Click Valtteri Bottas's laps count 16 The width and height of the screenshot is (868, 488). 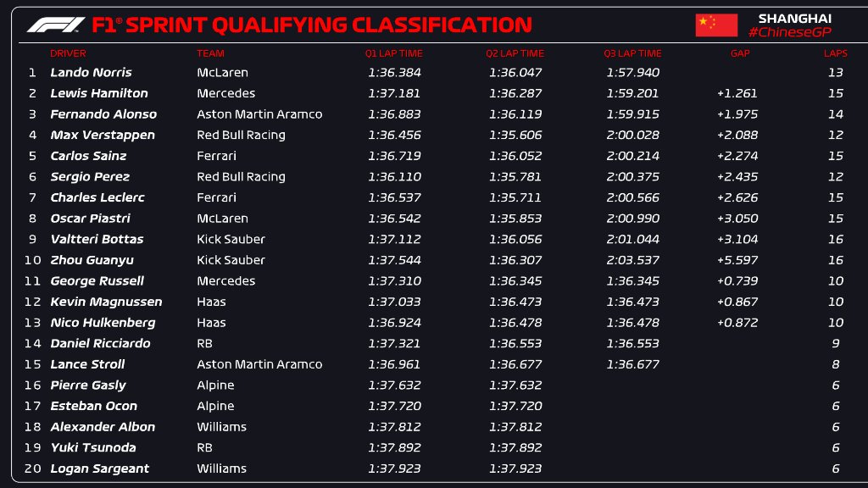click(x=835, y=239)
